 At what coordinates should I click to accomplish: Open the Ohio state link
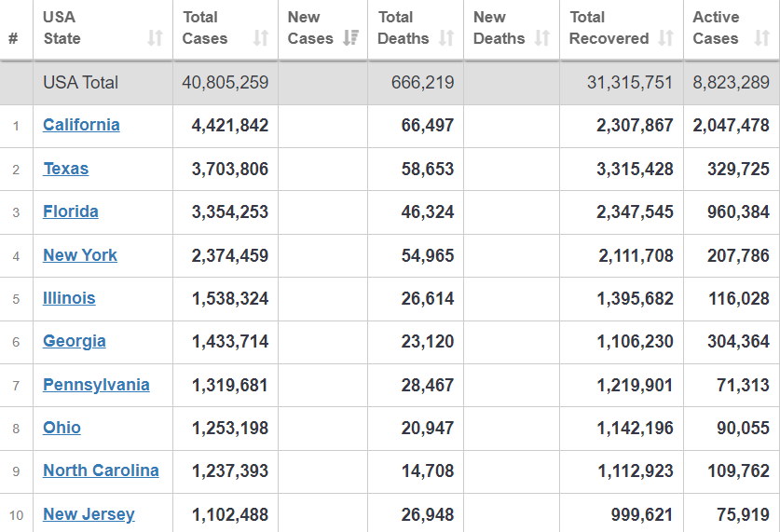tap(62, 428)
